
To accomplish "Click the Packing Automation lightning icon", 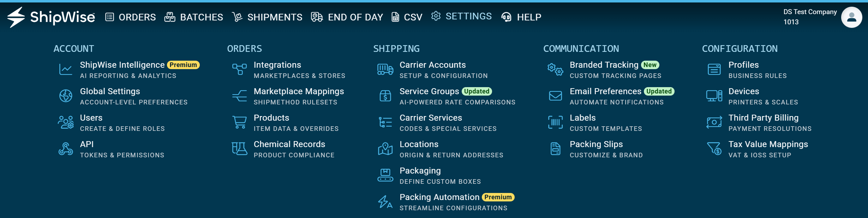I will (x=385, y=201).
